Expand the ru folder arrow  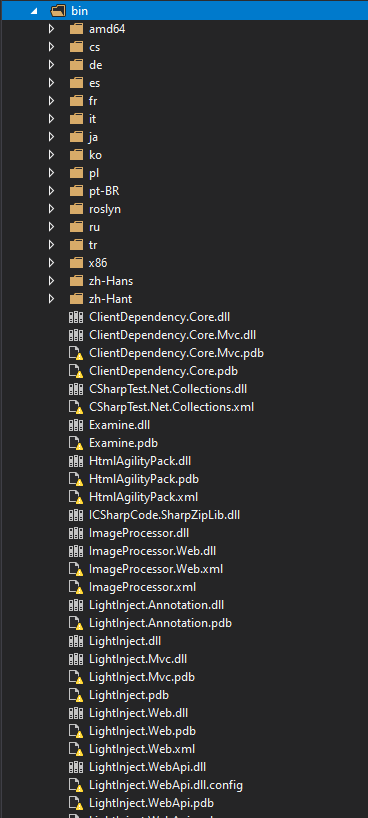(x=51, y=227)
